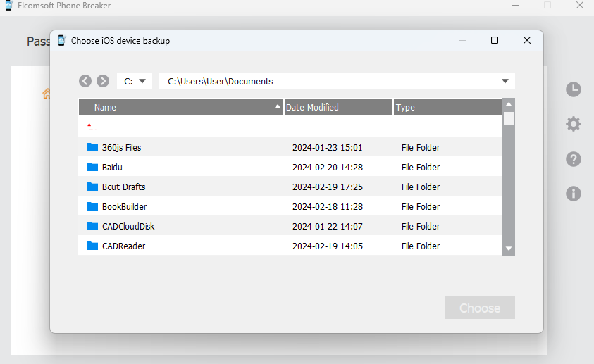Click 'File Folder' type in the CADReader row
Image resolution: width=594 pixels, height=364 pixels.
point(421,246)
